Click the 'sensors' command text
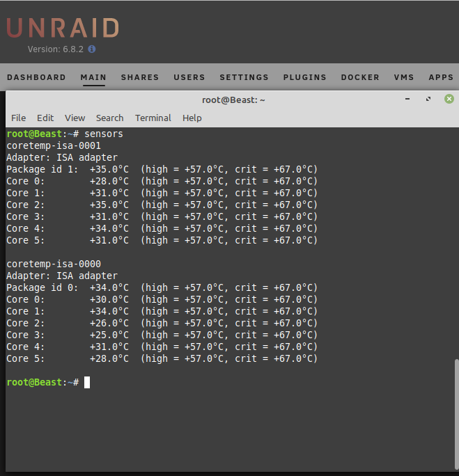This screenshot has width=459, height=476. 104,134
